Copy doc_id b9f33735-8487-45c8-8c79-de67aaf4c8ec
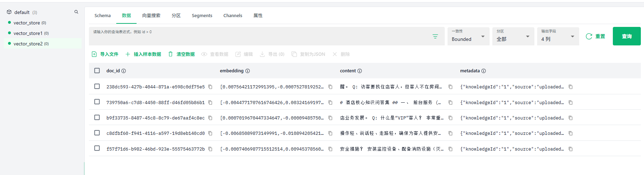 pyautogui.click(x=210, y=118)
